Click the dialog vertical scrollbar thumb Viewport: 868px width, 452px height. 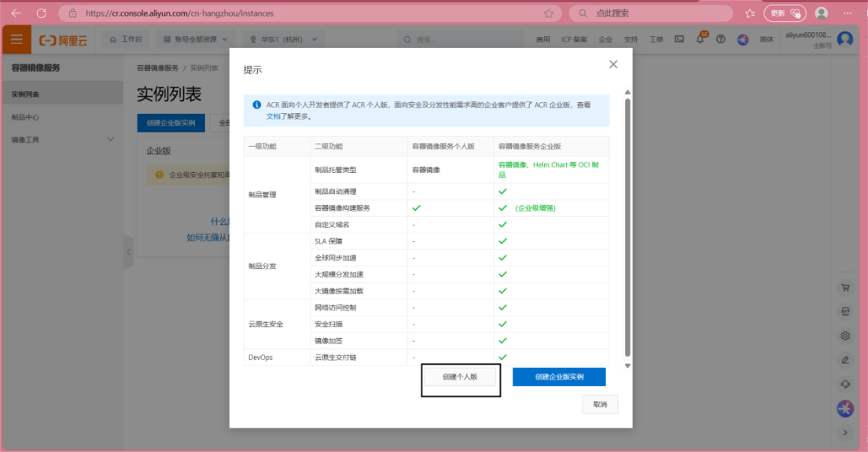pyautogui.click(x=627, y=228)
